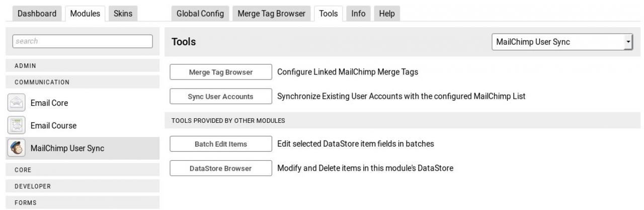Viewport: 644px width, 210px height.
Task: Switch to the Skins tab
Action: 123,14
